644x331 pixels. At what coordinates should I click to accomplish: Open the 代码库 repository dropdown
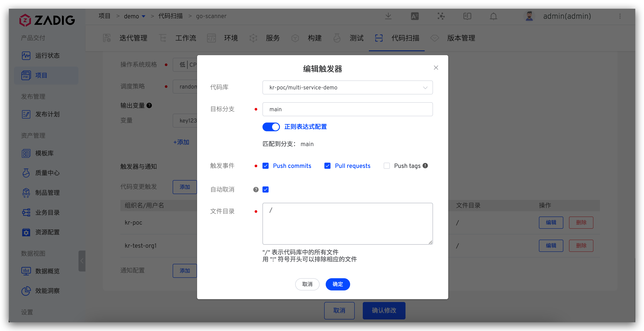pos(347,87)
